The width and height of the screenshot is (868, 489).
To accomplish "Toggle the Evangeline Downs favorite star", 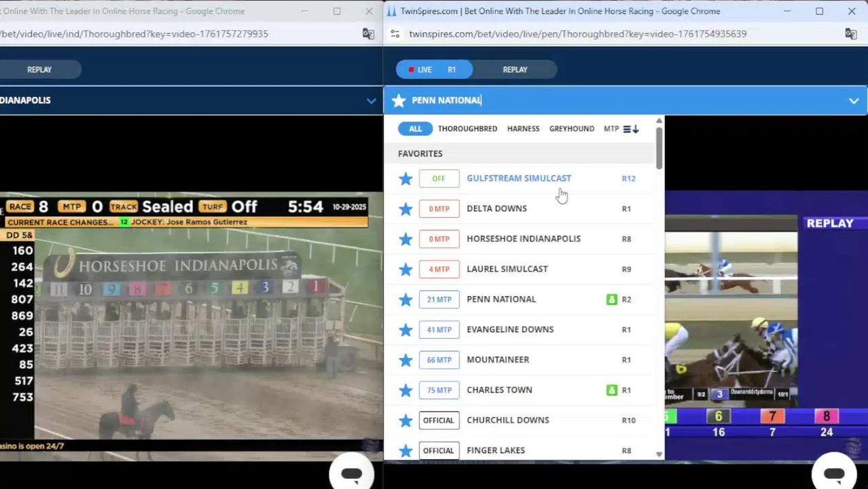I will [x=405, y=329].
